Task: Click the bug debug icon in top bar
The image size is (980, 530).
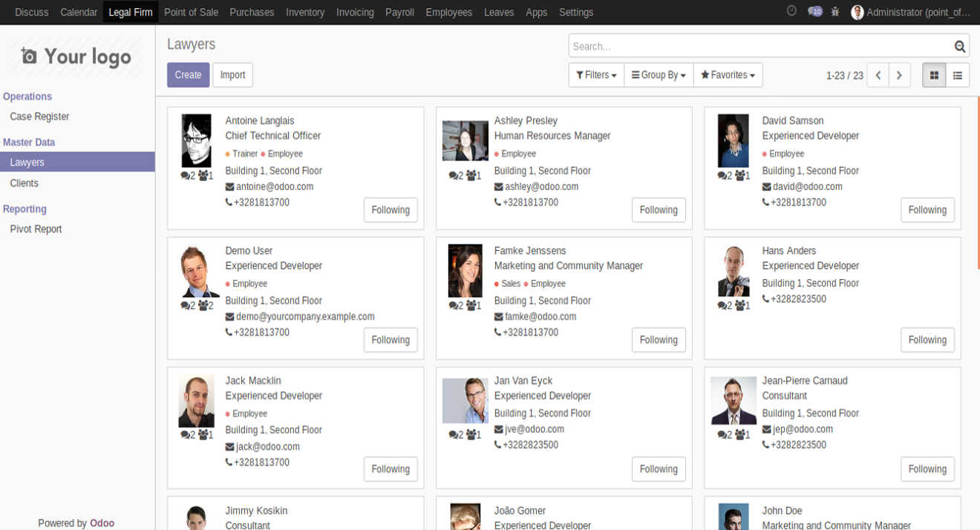Action: point(835,12)
